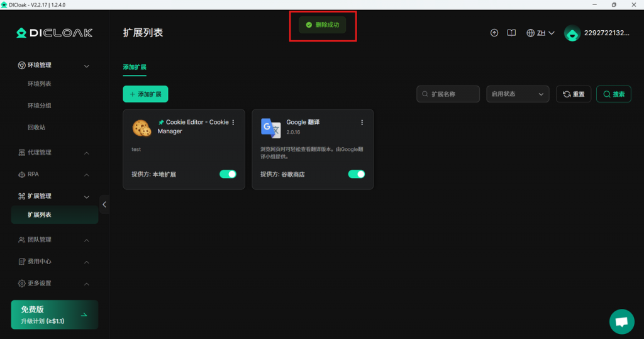Disable the Cookie Editor extension toggle

[x=228, y=174]
